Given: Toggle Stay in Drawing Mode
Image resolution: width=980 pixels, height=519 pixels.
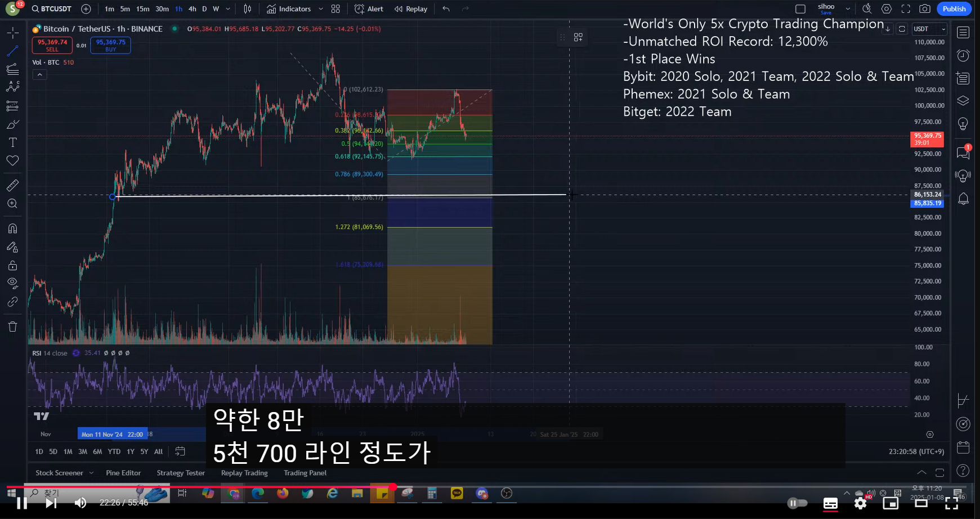Looking at the screenshot, I should click(x=12, y=247).
